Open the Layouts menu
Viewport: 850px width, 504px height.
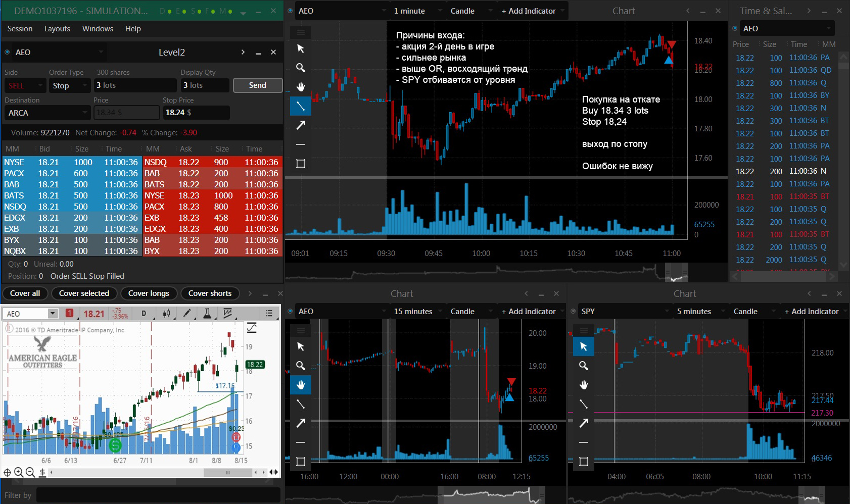[57, 29]
